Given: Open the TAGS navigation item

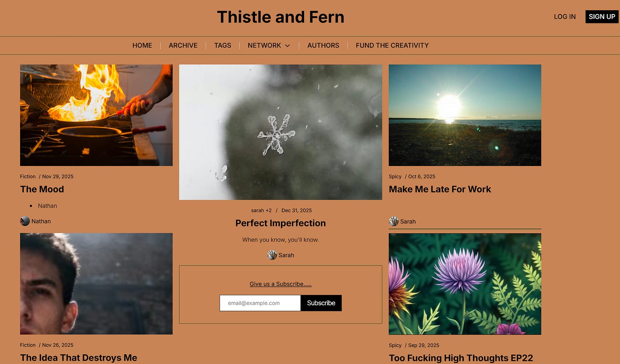Looking at the screenshot, I should point(223,45).
